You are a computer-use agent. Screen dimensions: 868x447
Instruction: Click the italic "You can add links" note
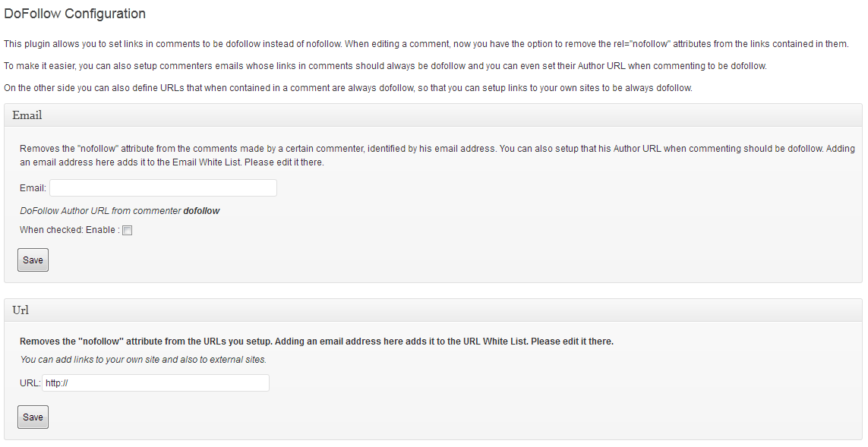[143, 360]
